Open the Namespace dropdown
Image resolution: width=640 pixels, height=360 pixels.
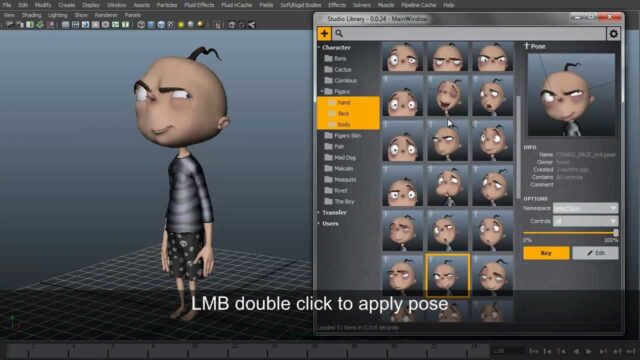pos(585,208)
